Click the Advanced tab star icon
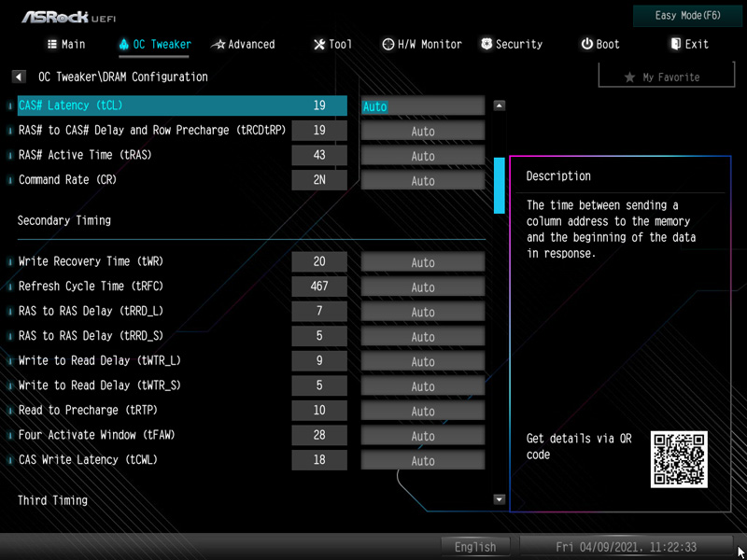The width and height of the screenshot is (747, 560). pyautogui.click(x=218, y=45)
